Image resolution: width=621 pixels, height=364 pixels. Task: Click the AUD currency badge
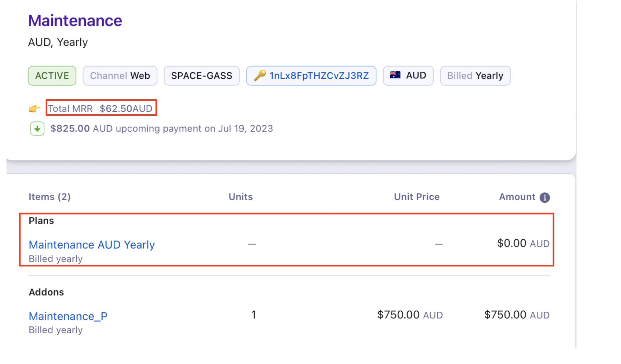408,76
